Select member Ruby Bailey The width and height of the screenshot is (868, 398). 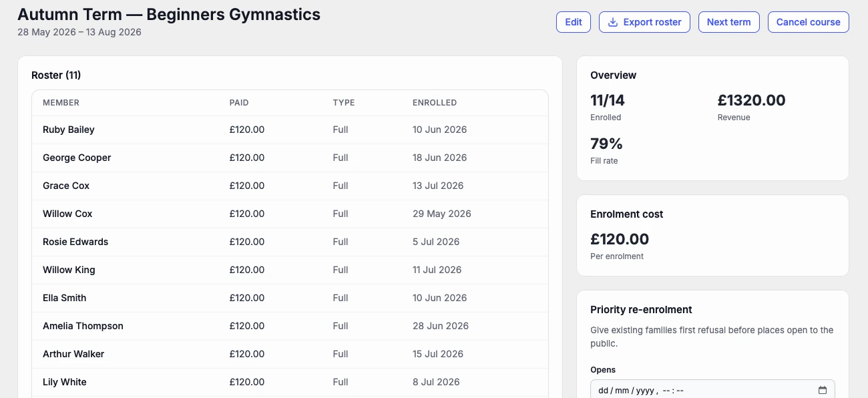69,130
